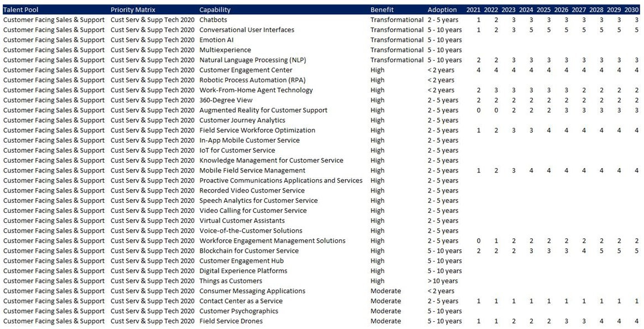
Task: Click the Capability column header
Action: coord(215,10)
